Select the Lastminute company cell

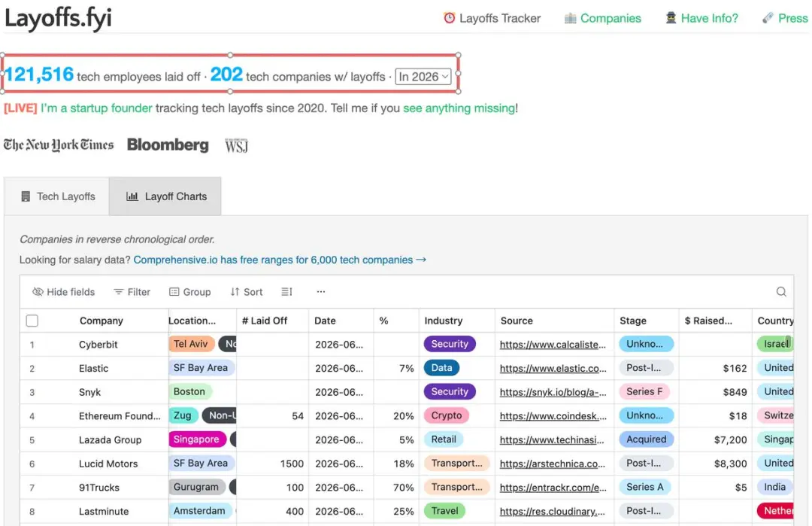click(x=104, y=512)
